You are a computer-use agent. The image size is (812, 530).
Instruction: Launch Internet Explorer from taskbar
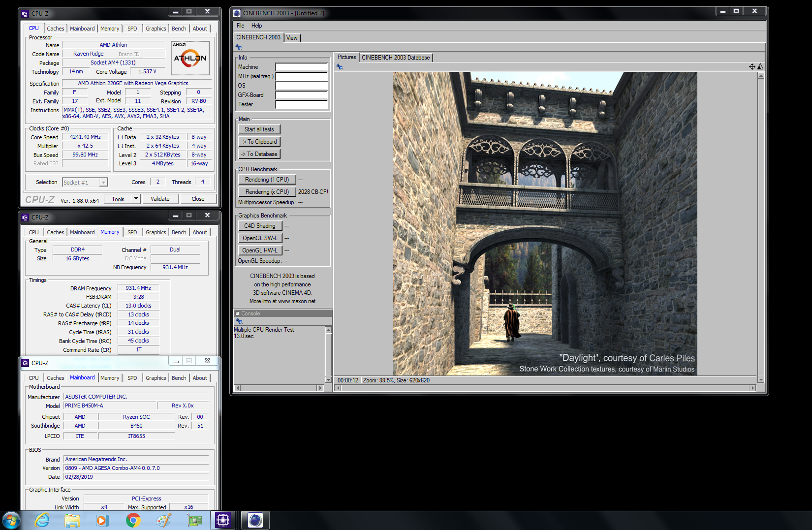coord(42,520)
